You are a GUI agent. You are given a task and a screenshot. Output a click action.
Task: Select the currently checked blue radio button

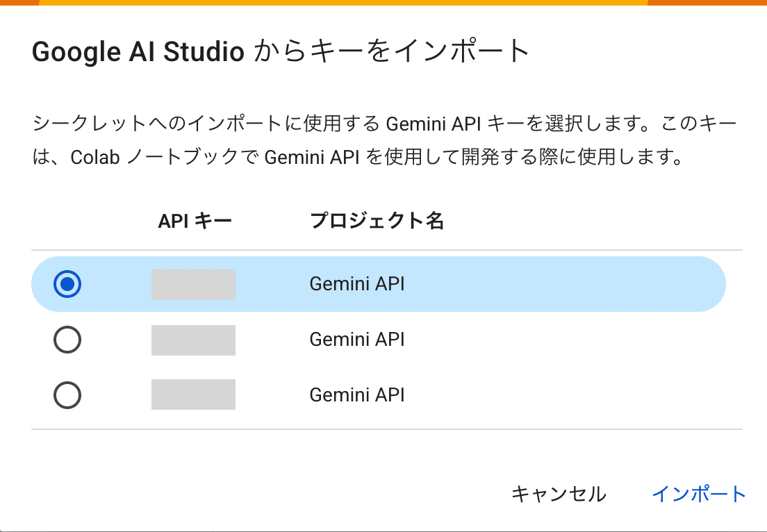(67, 283)
